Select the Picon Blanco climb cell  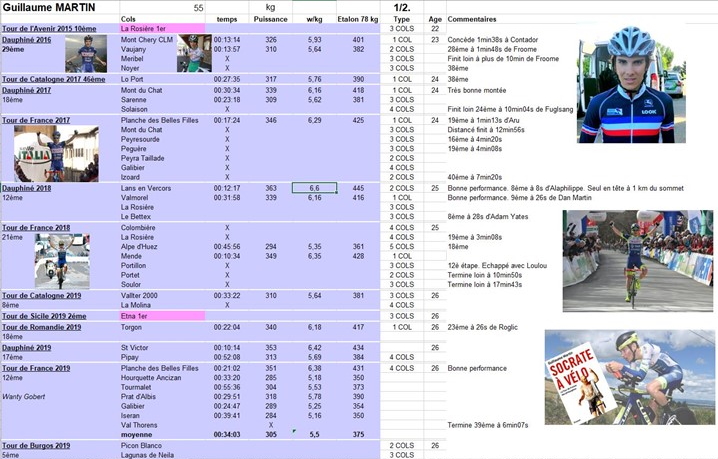click(x=141, y=445)
